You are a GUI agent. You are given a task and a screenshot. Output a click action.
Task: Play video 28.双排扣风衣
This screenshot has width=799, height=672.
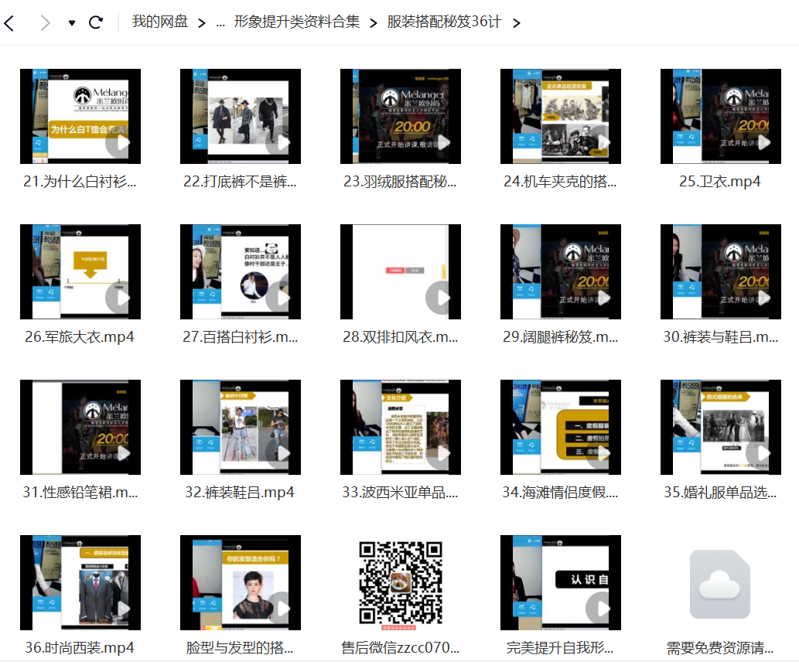[401, 271]
